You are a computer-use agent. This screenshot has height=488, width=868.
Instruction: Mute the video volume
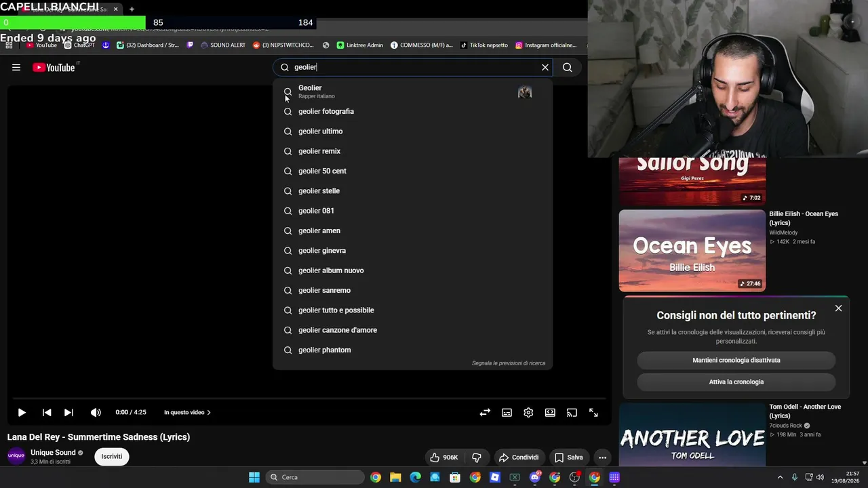coord(96,412)
